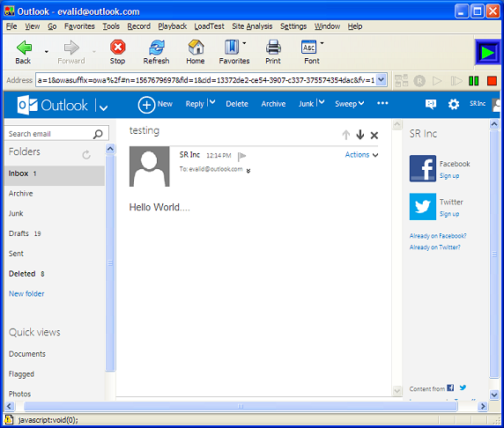Open the Favorites toolbar dropdown arrow

pos(244,43)
